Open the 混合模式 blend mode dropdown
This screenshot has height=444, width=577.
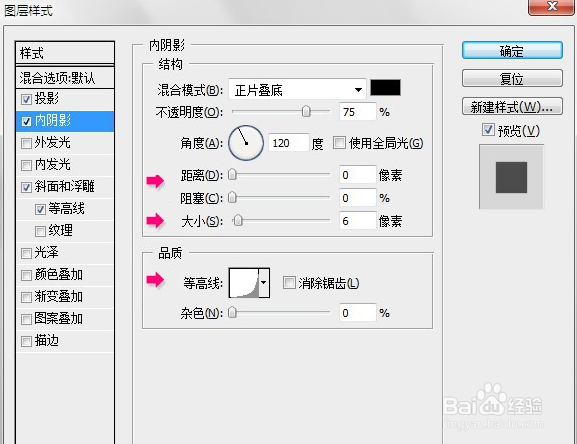tap(297, 89)
